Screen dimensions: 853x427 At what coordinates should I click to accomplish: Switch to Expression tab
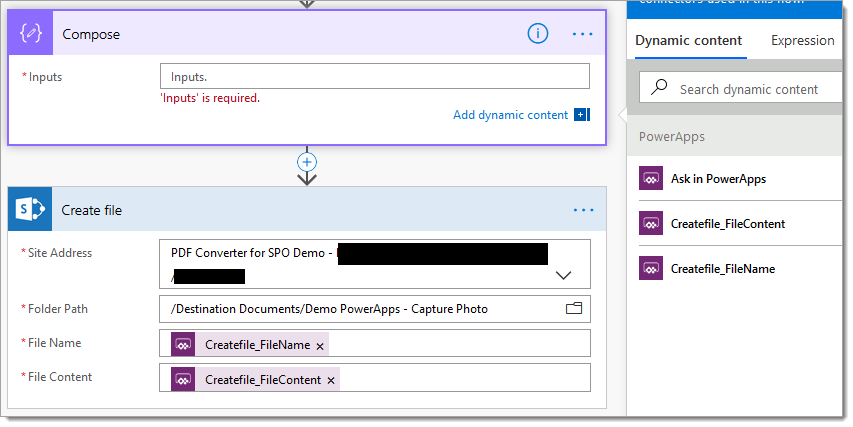click(802, 41)
